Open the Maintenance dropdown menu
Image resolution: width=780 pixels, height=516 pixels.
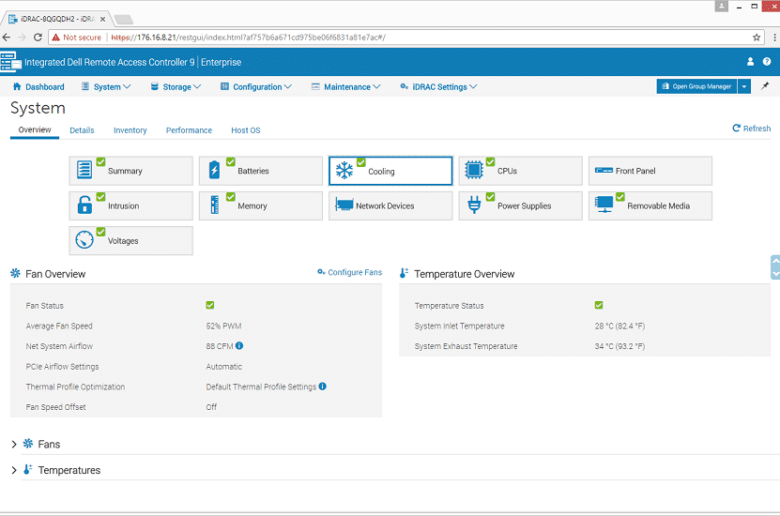pyautogui.click(x=346, y=87)
